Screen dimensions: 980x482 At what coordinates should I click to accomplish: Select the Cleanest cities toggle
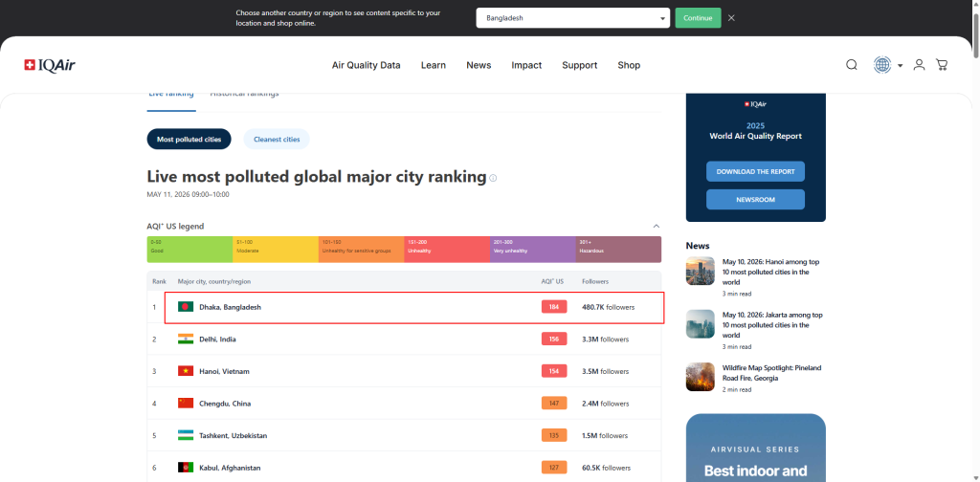click(277, 140)
